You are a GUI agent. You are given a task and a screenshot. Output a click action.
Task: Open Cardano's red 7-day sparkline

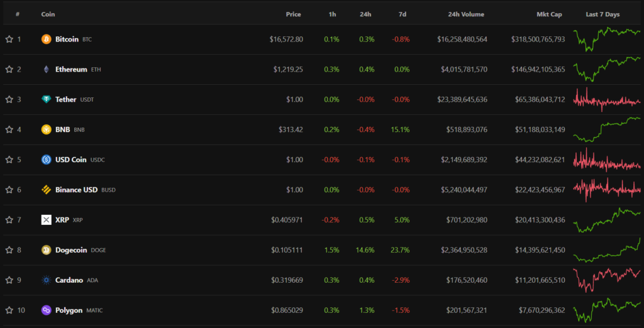[x=607, y=280]
